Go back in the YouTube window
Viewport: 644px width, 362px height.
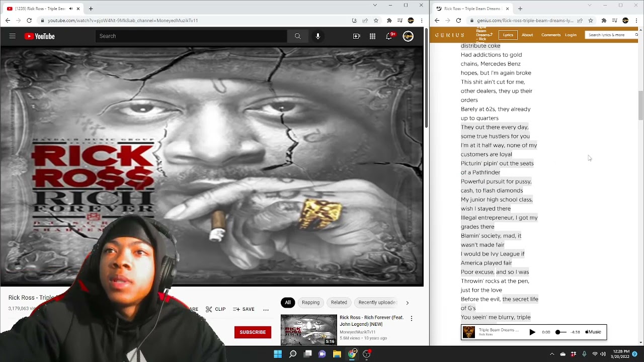[x=8, y=21]
